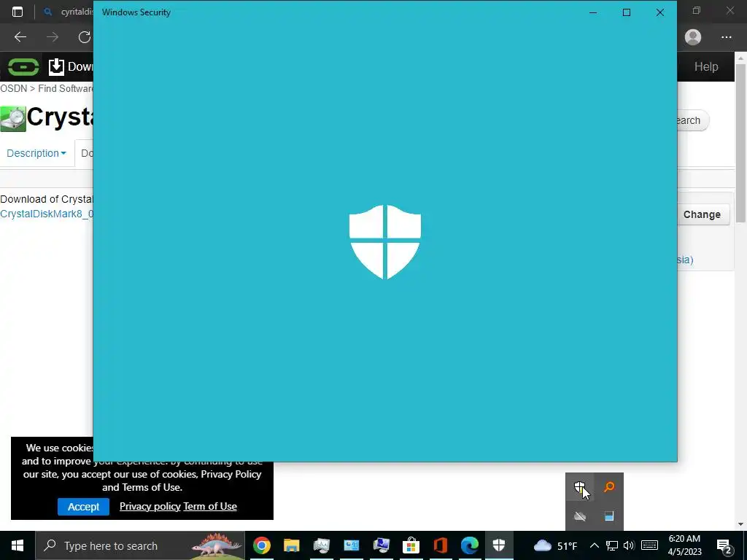Viewport: 747px width, 560px height.
Task: Open File Explorer from the taskbar
Action: [x=292, y=545]
